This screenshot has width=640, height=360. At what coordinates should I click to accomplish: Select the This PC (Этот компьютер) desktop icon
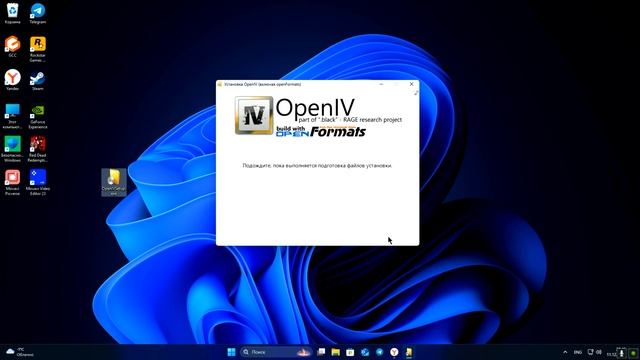[x=12, y=116]
